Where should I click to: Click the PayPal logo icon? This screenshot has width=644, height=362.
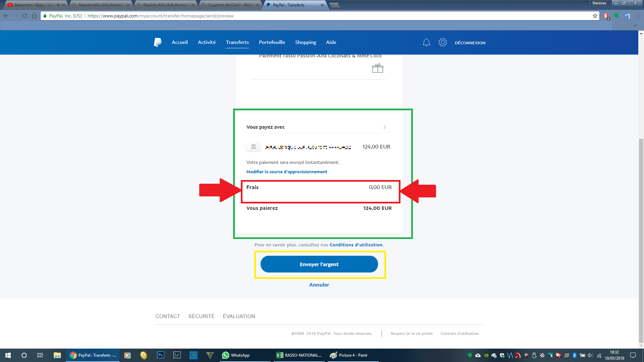(x=157, y=42)
